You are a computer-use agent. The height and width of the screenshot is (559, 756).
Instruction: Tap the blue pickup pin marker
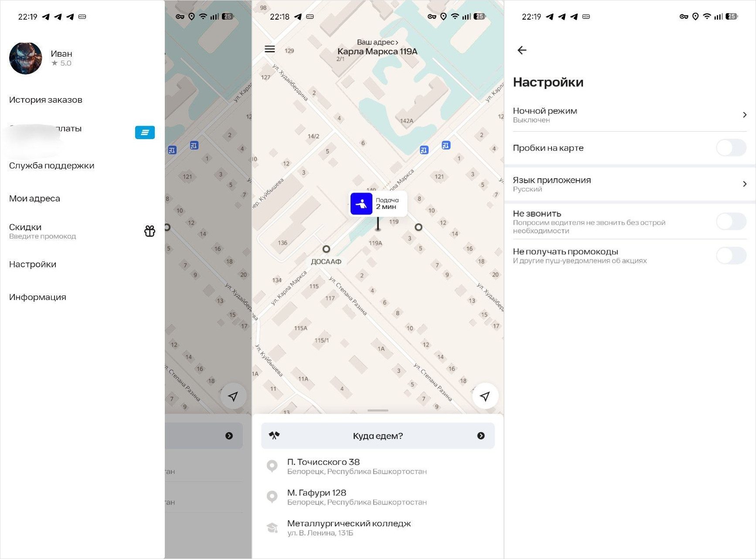tap(361, 204)
